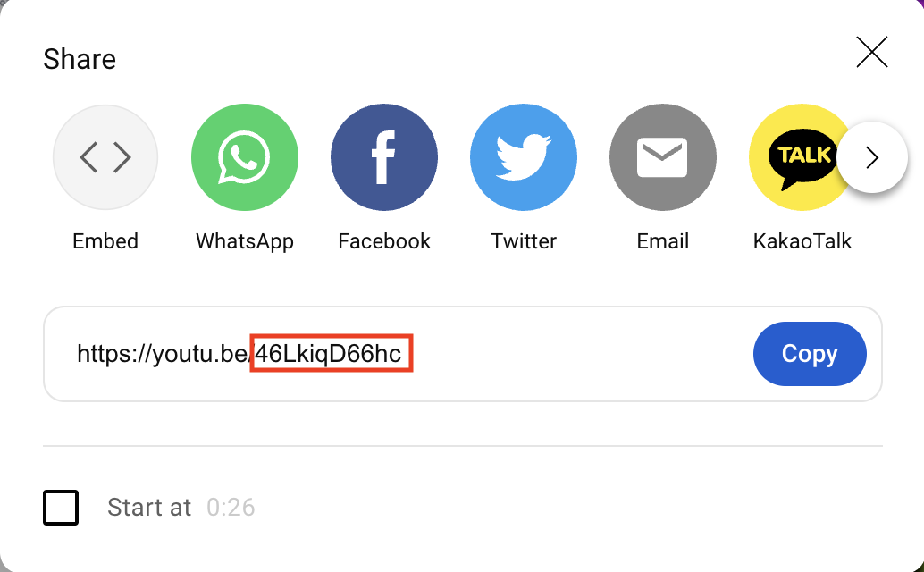
Task: Share the video via WhatsApp icon
Action: [x=245, y=157]
